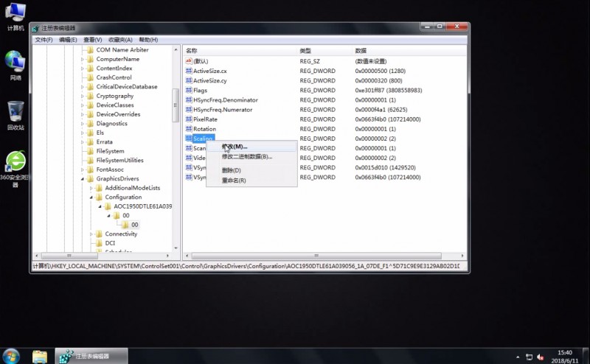The height and width of the screenshot is (364, 590).
Task: Collapse the GraphicsDrivers tree node
Action: pyautogui.click(x=83, y=179)
